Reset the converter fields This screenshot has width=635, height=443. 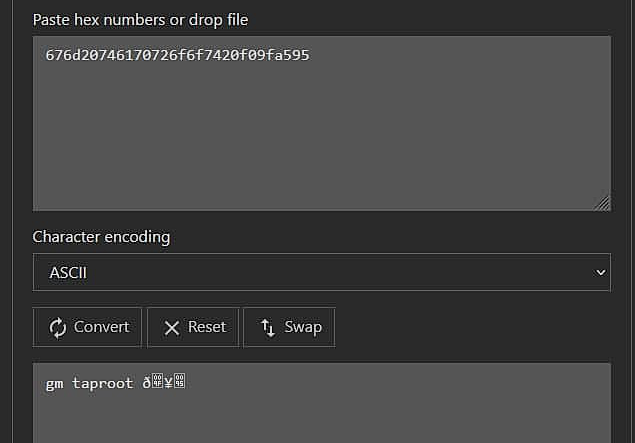(194, 327)
